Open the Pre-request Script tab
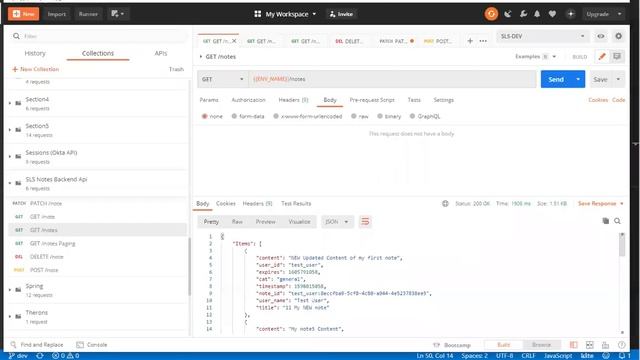This screenshot has height=360, width=640. pos(372,100)
